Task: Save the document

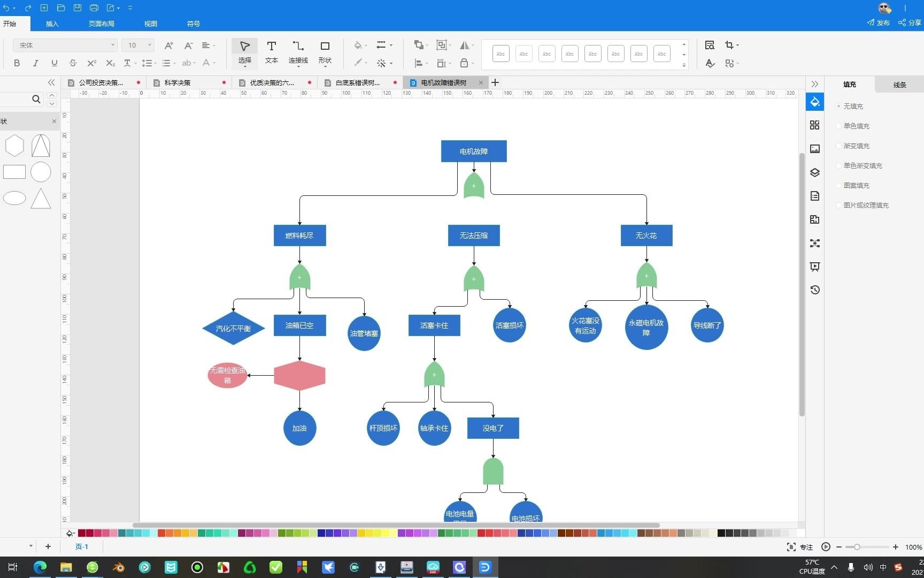Action: 78,7
